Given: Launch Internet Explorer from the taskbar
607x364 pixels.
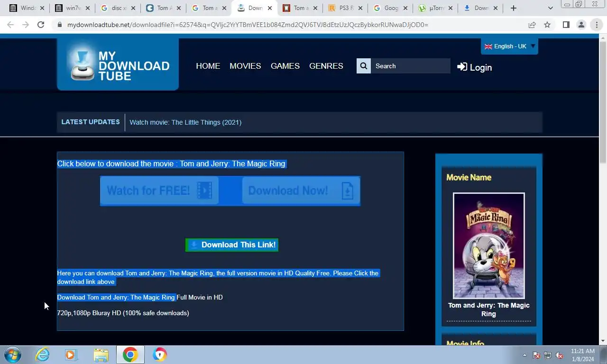Looking at the screenshot, I should pos(42,355).
